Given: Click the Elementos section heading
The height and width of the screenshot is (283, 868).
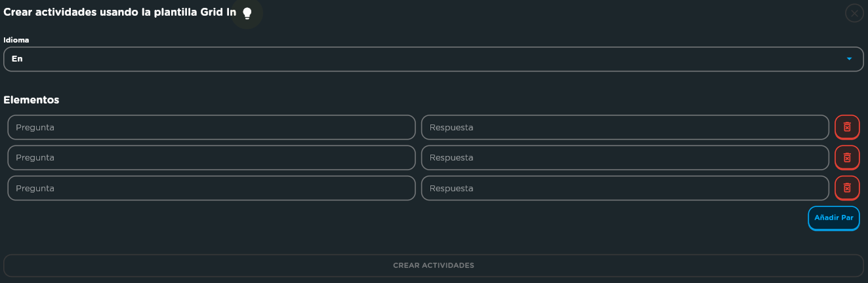Looking at the screenshot, I should point(31,100).
